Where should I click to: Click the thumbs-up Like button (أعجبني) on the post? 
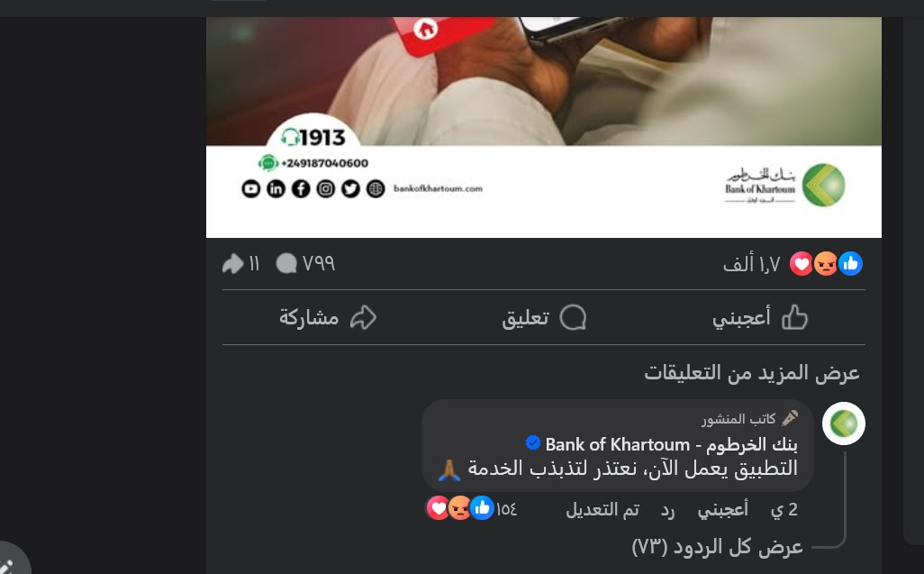(x=759, y=318)
